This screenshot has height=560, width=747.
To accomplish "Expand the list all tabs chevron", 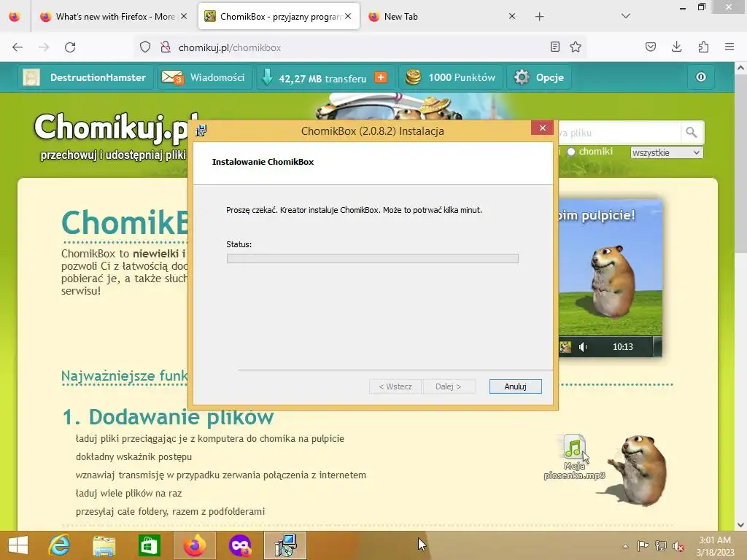I will point(626,16).
